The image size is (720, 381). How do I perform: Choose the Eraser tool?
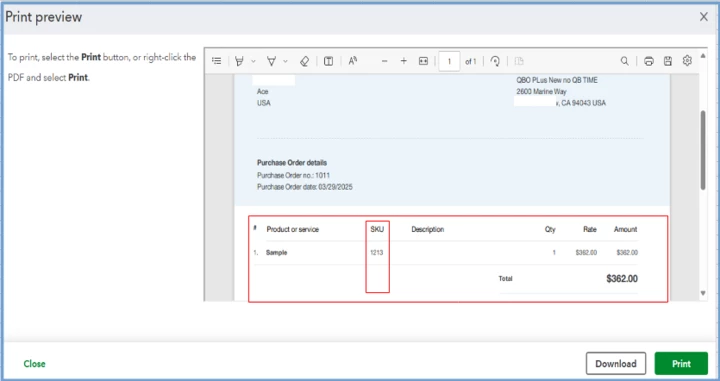pos(304,61)
